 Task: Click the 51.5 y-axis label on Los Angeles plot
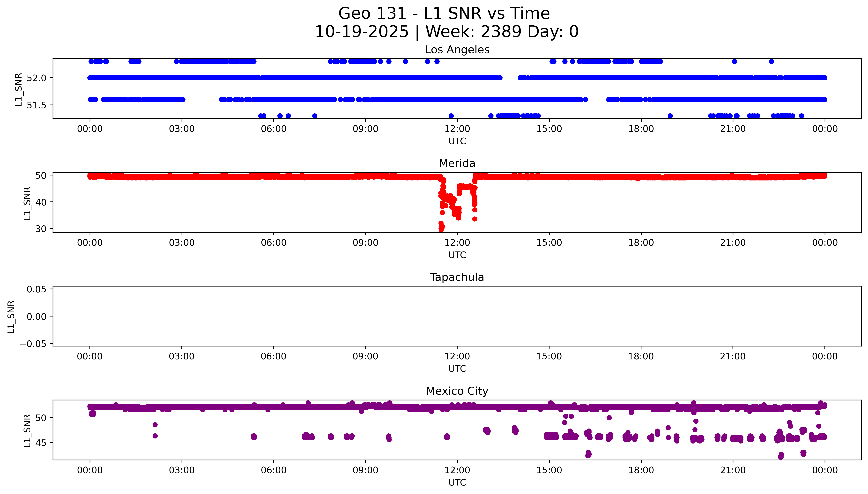pos(36,106)
